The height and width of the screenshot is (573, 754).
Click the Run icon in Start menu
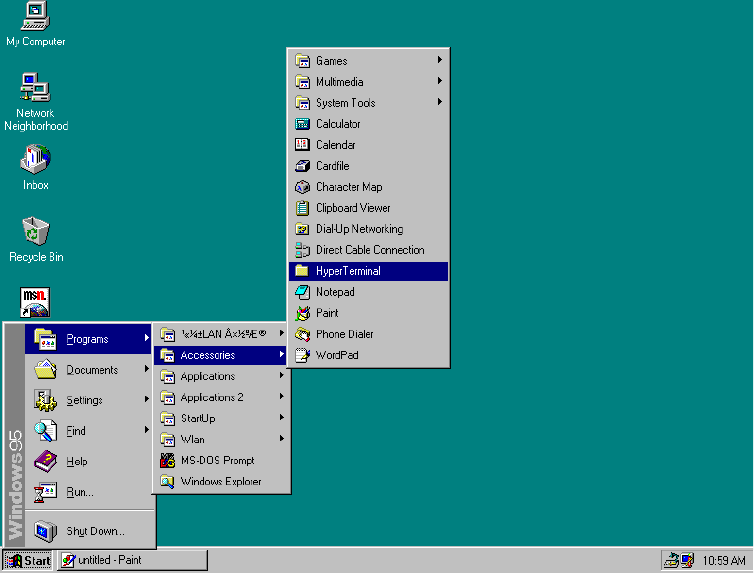pos(46,492)
